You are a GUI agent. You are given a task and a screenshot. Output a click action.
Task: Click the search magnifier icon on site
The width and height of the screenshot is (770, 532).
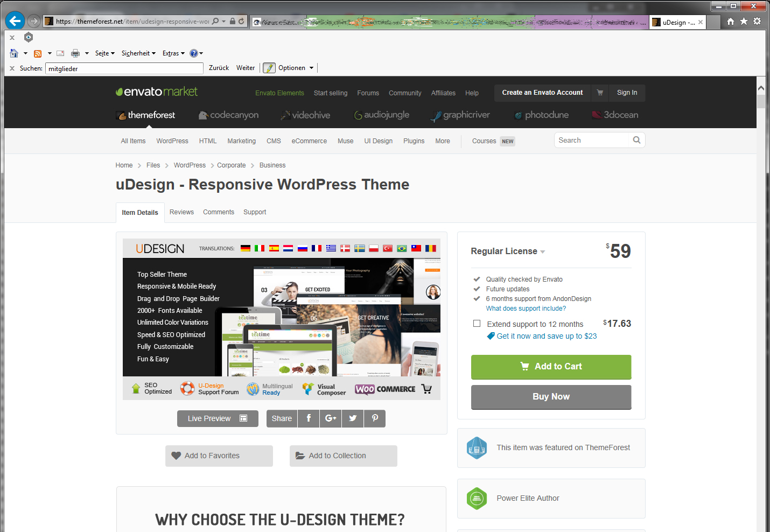[x=636, y=140]
